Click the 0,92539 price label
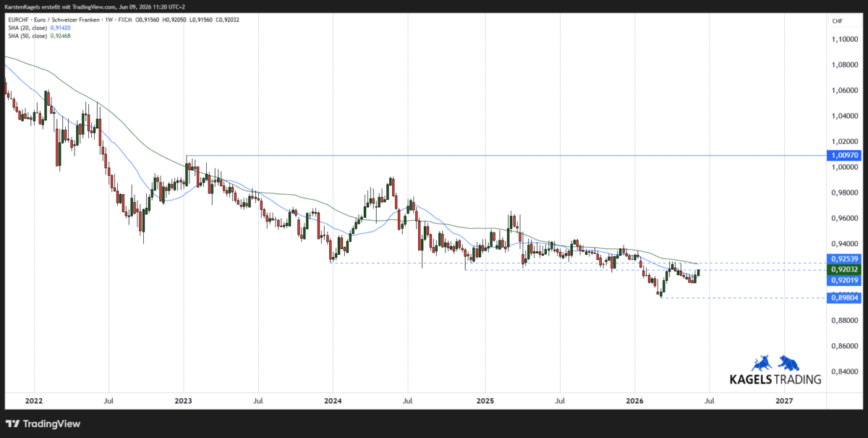 tap(844, 258)
